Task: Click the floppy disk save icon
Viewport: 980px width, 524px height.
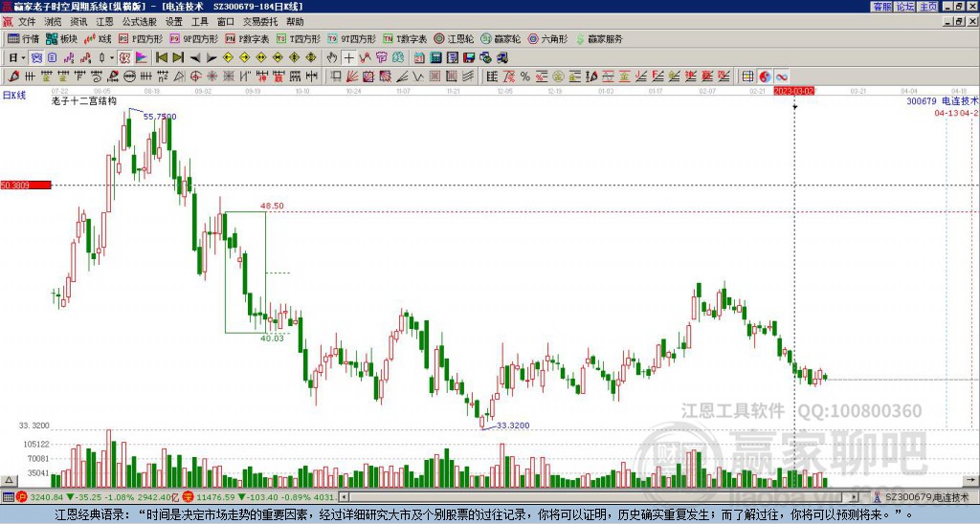Action: [469, 58]
